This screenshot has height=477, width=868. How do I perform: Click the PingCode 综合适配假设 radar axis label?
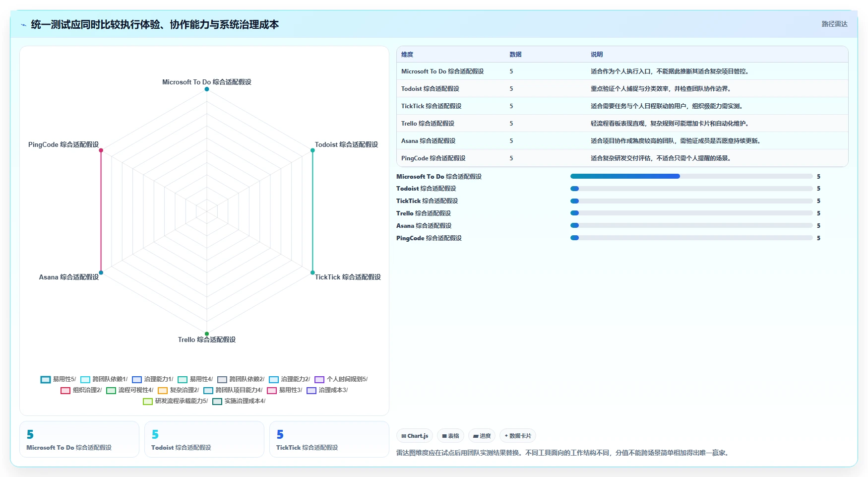click(63, 145)
